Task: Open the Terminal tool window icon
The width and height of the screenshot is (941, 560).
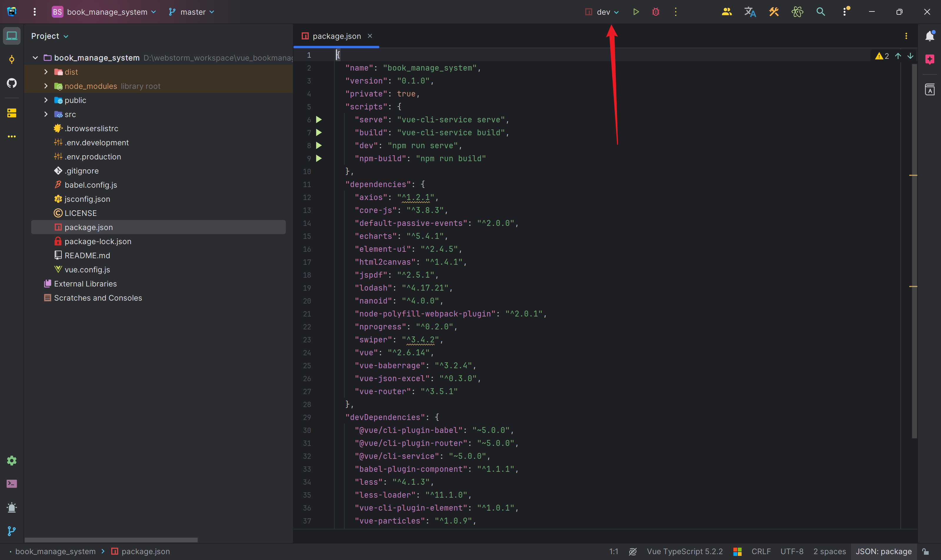Action: pyautogui.click(x=12, y=484)
